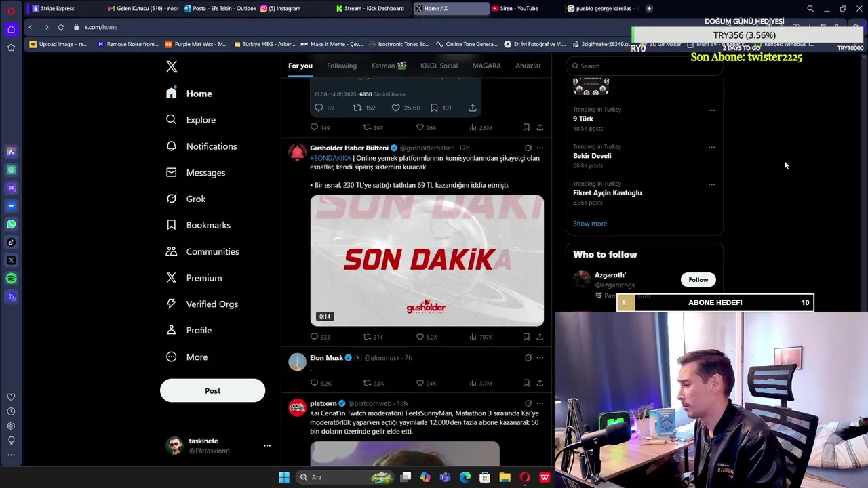Share the Gusholder Haber Bülteni post
Viewport: 868px width, 488px height.
point(540,337)
